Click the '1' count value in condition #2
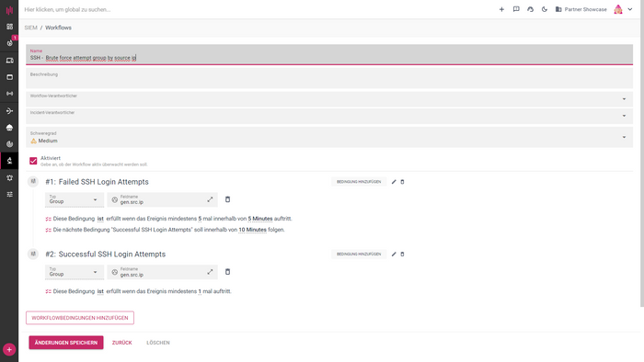 coord(200,291)
